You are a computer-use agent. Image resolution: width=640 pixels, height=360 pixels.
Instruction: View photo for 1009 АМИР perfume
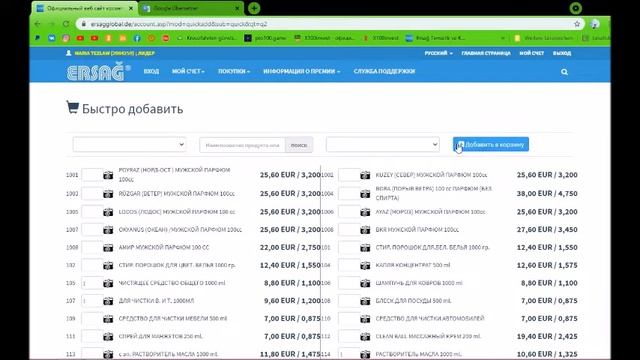(108, 248)
